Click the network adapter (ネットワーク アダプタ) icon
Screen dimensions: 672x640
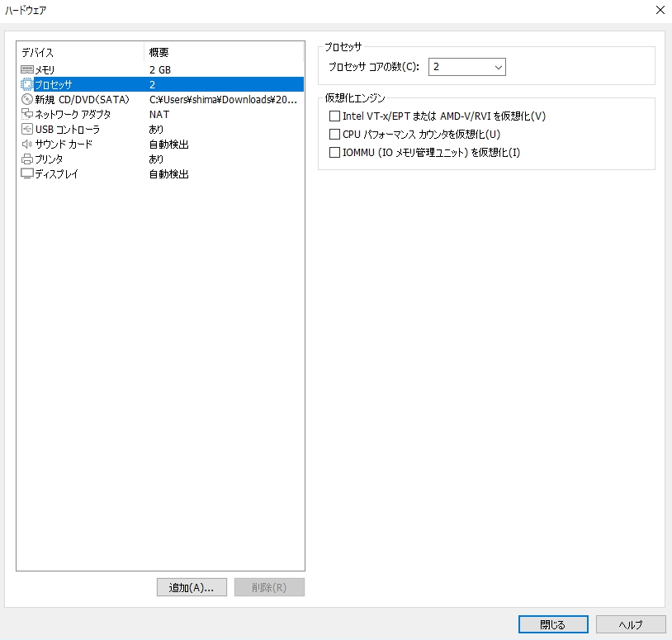click(27, 114)
